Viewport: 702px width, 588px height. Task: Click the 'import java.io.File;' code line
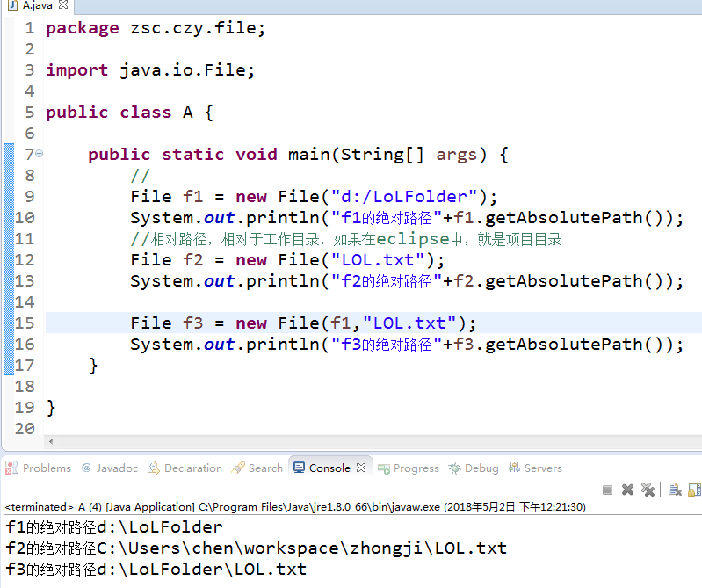[x=150, y=69]
